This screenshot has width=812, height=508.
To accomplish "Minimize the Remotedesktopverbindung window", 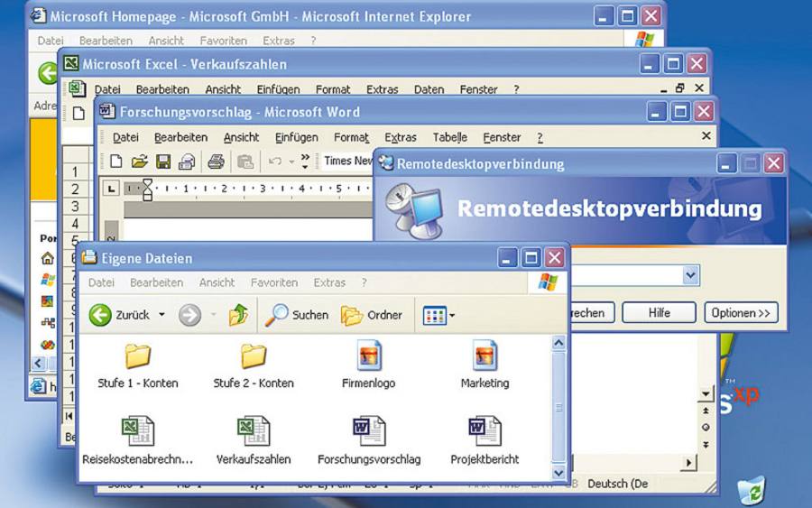I will click(726, 164).
